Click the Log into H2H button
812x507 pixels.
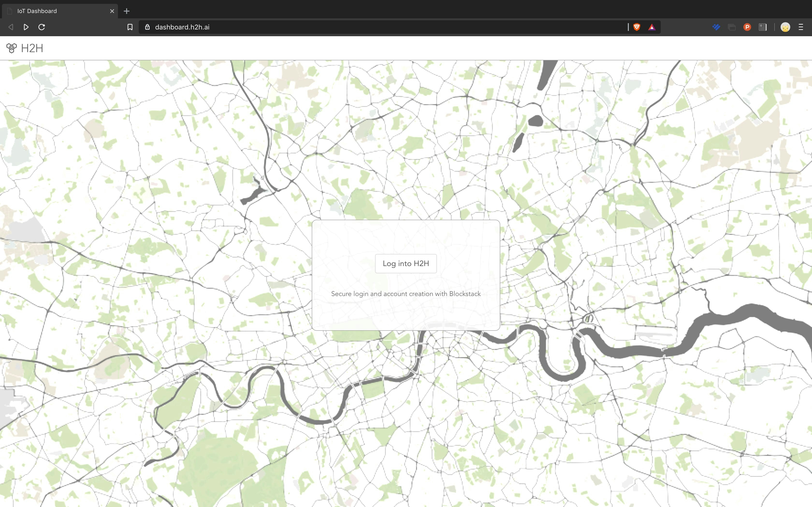(406, 264)
